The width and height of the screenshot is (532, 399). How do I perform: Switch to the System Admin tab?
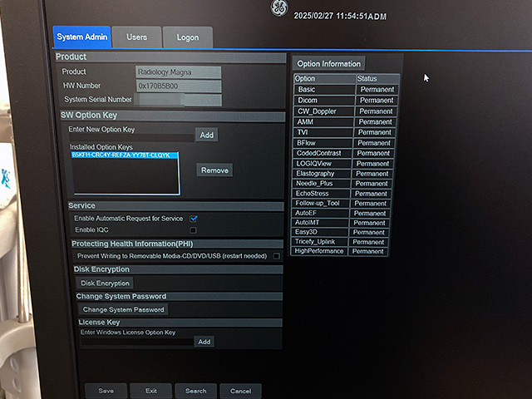pos(81,37)
